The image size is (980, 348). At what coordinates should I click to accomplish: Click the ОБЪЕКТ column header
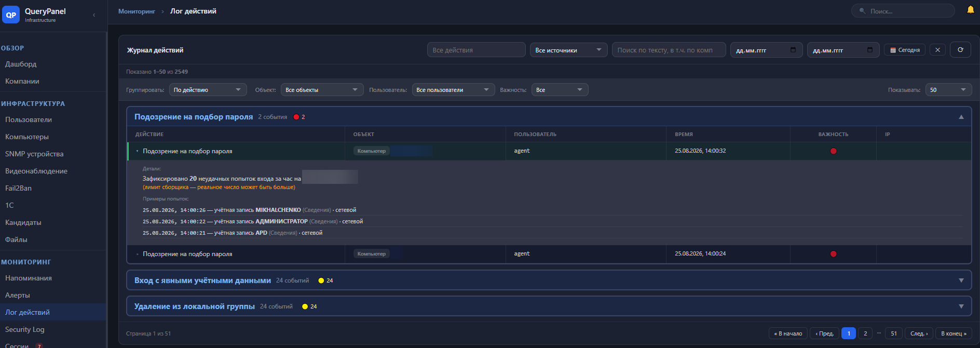[x=364, y=135]
